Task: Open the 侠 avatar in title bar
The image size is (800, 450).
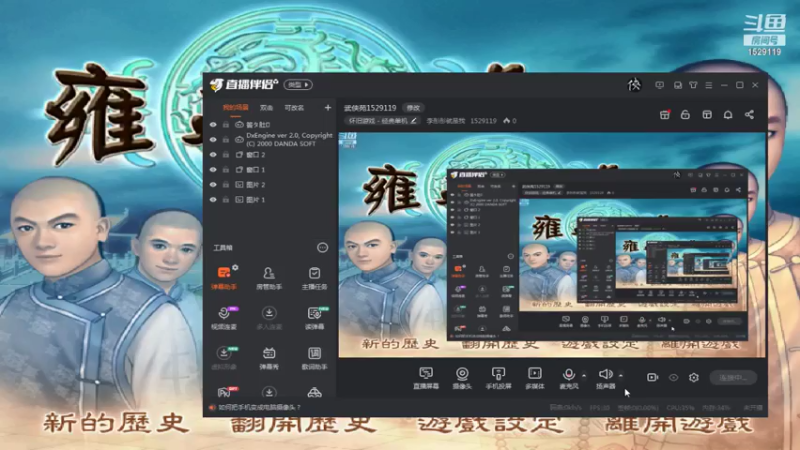Action: [634, 85]
